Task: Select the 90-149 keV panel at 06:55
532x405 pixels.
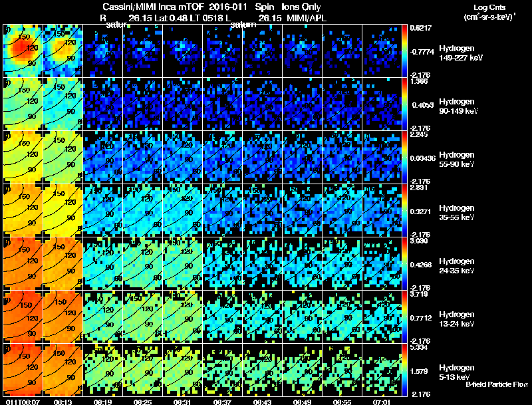Action: click(342, 104)
